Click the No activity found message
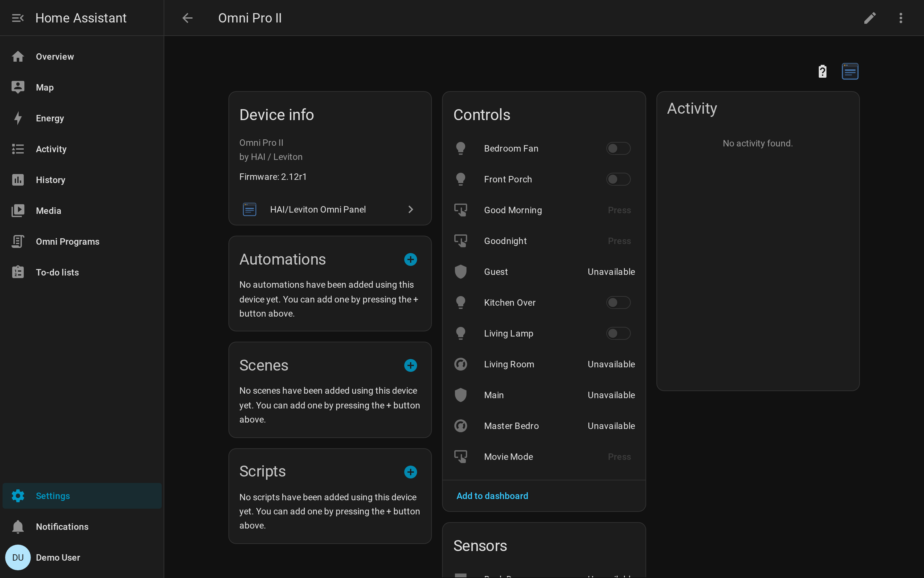Viewport: 924px width, 578px height. pos(757,143)
